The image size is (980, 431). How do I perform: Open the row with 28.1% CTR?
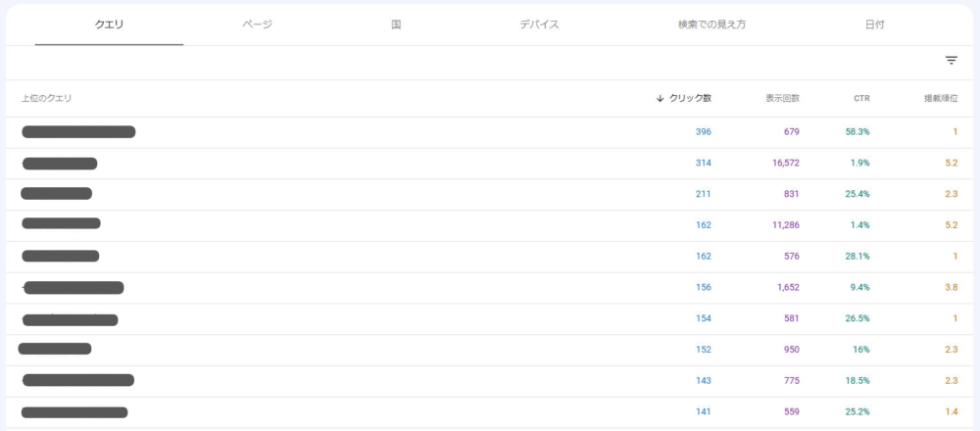[490, 257]
